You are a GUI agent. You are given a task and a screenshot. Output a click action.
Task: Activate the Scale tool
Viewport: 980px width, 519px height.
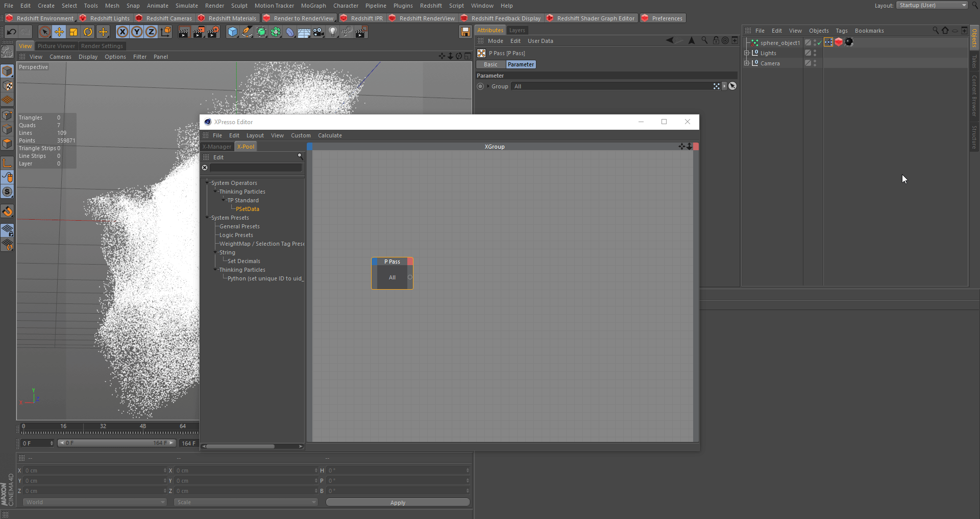click(73, 32)
